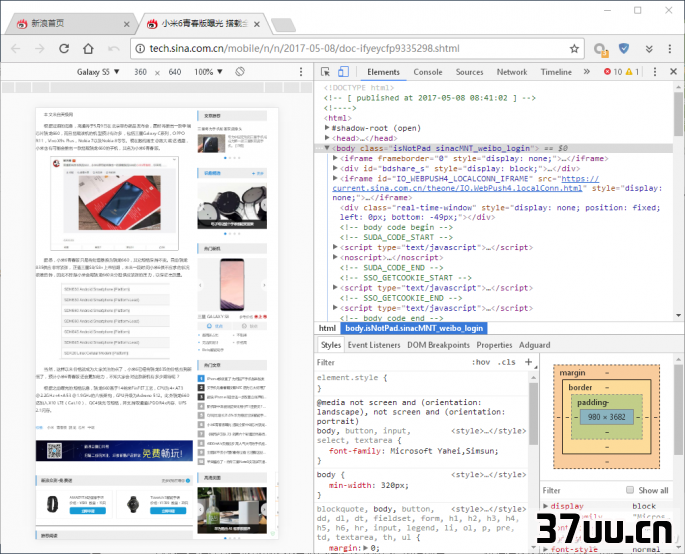Select the Styles pane tab
This screenshot has height=554, width=685.
331,345
